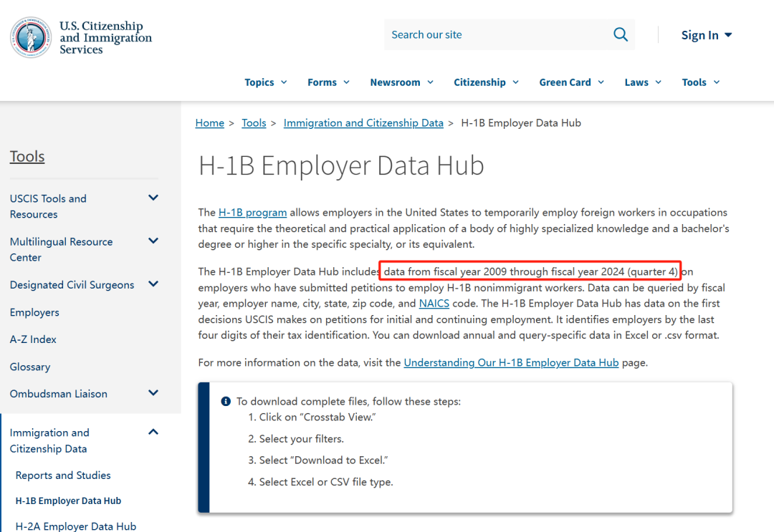
Task: Click the NAICS code link
Action: tap(434, 304)
